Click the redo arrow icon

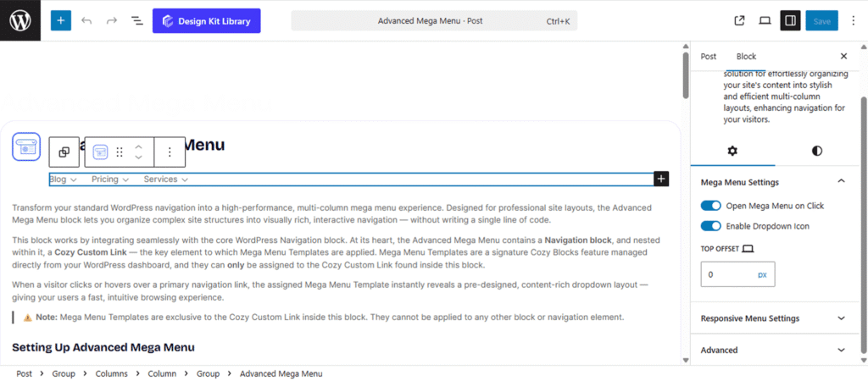[111, 21]
